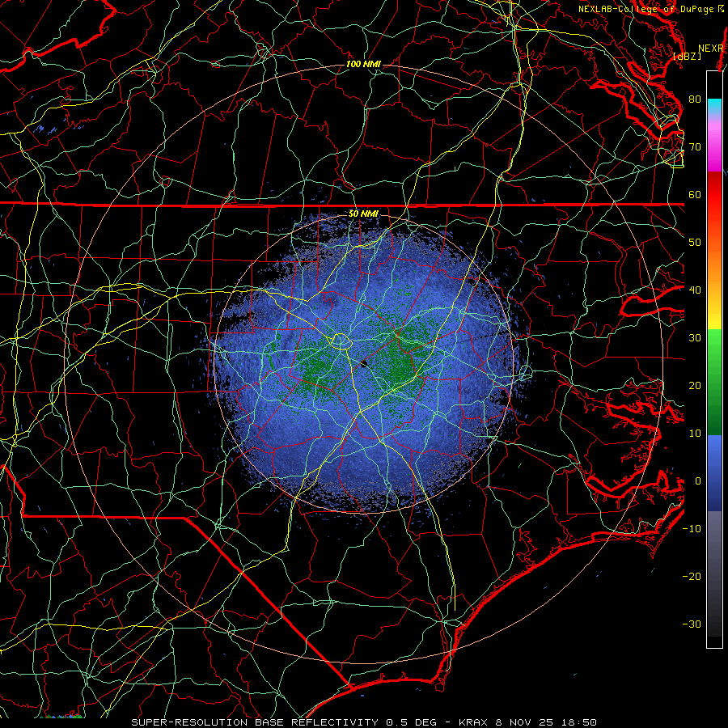Click the "50 NMI" range ring label
The image size is (728, 728).
(x=363, y=214)
